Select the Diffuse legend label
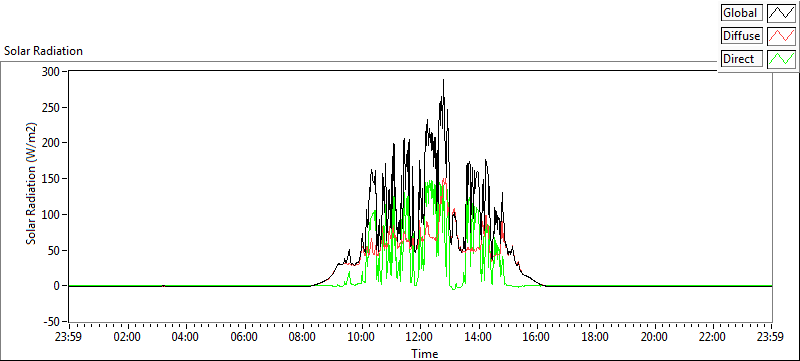This screenshot has width=800, height=361. (x=742, y=36)
